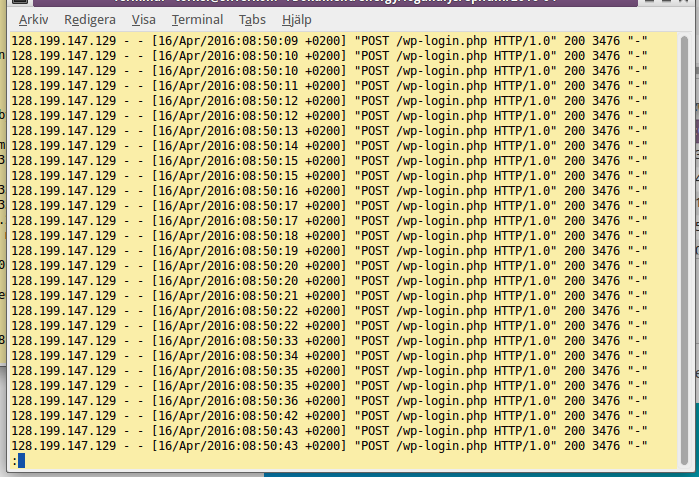Select the timestamp 16/Apr/2016:08:50:11 log line
This screenshot has height=477, width=699.
[x=228, y=86]
